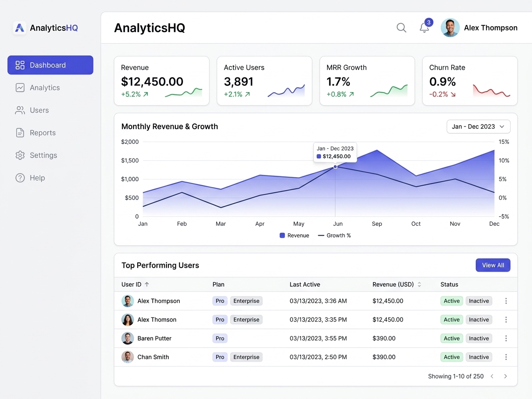Screen dimensions: 532x399
Task: Open the row actions menu for Chan Smith
Action: click(506, 357)
